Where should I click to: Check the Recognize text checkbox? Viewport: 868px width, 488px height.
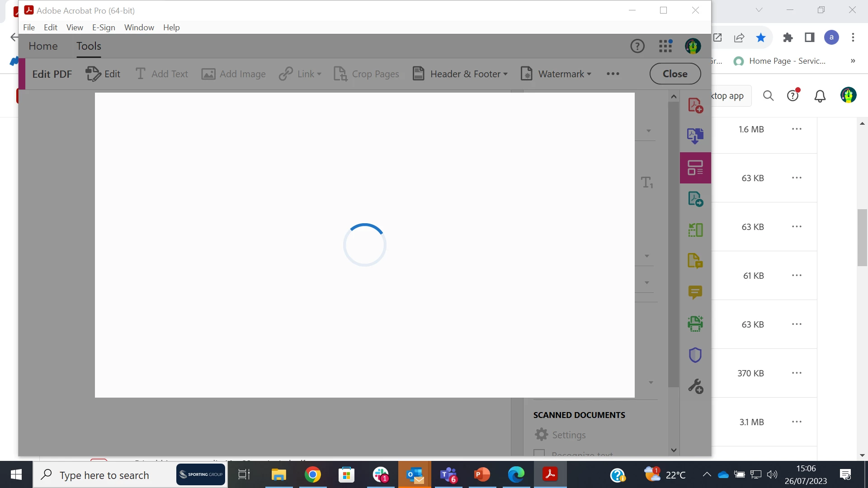(539, 453)
